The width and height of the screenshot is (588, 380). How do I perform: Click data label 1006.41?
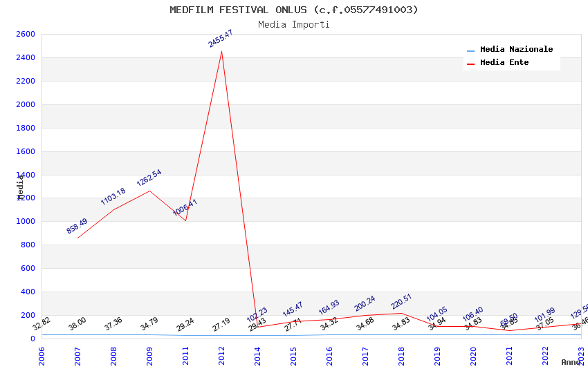[185, 207]
